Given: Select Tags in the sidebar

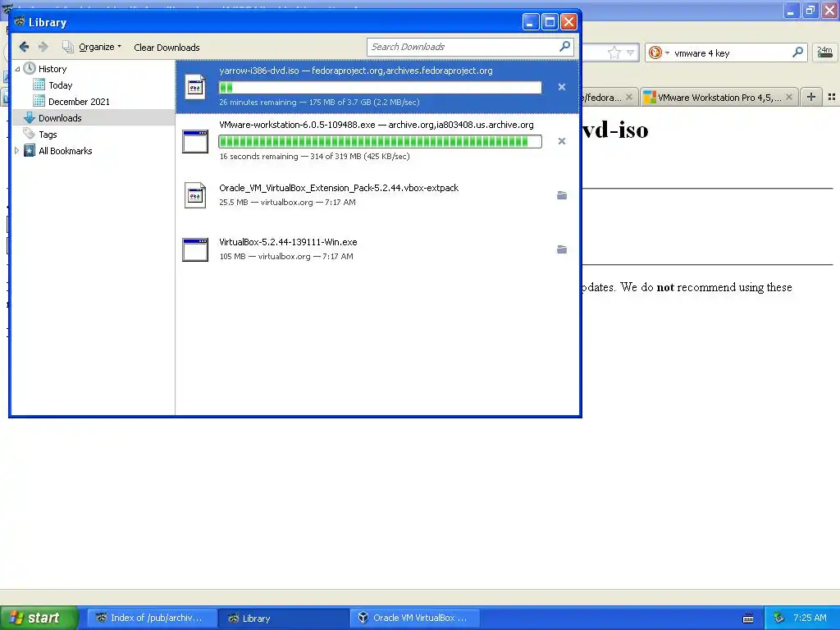Looking at the screenshot, I should pos(47,135).
